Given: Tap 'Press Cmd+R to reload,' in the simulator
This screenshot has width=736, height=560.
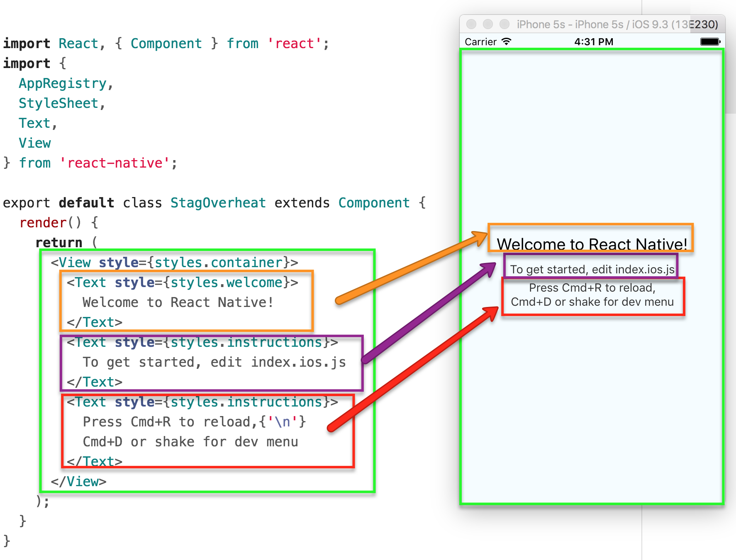Looking at the screenshot, I should pos(592,288).
